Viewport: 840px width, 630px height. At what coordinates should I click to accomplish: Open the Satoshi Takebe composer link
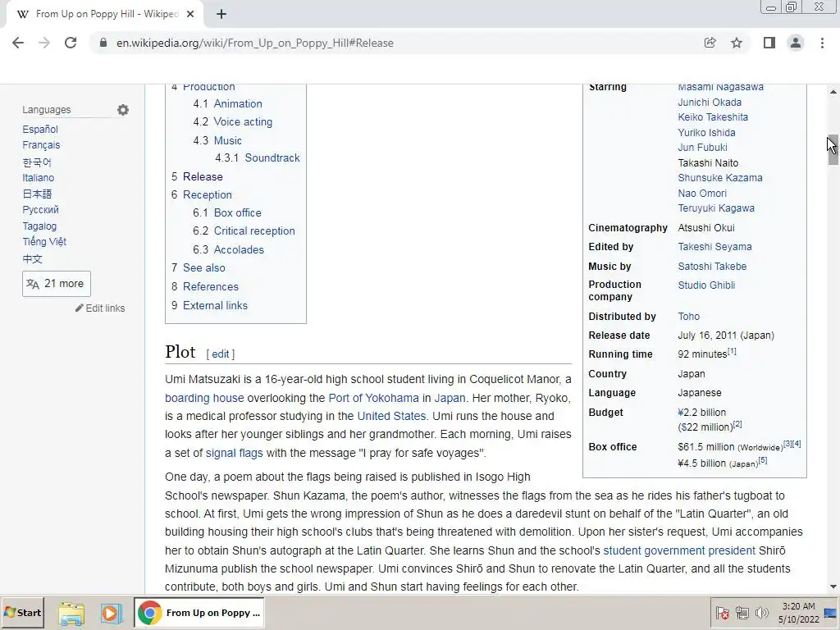[x=712, y=267]
